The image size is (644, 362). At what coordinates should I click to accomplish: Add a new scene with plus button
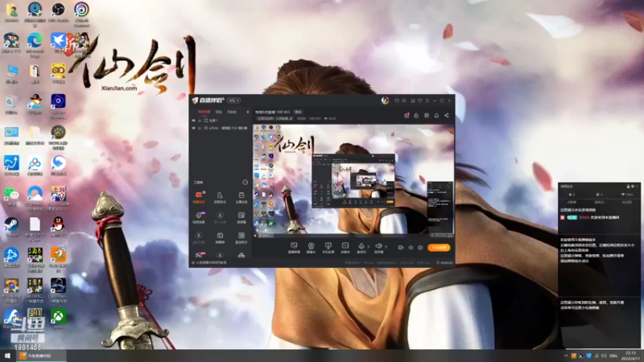(247, 112)
